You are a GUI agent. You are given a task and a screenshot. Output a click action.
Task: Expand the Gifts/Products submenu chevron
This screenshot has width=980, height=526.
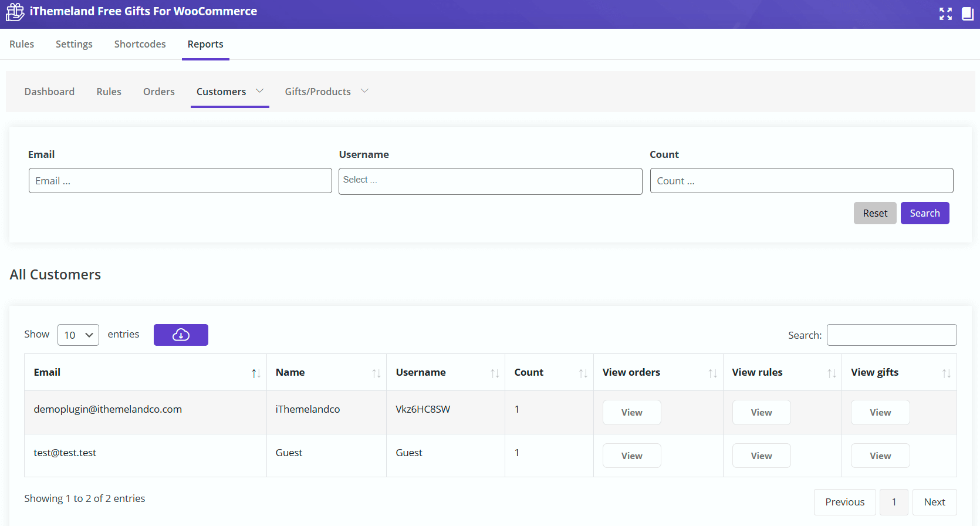tap(364, 91)
